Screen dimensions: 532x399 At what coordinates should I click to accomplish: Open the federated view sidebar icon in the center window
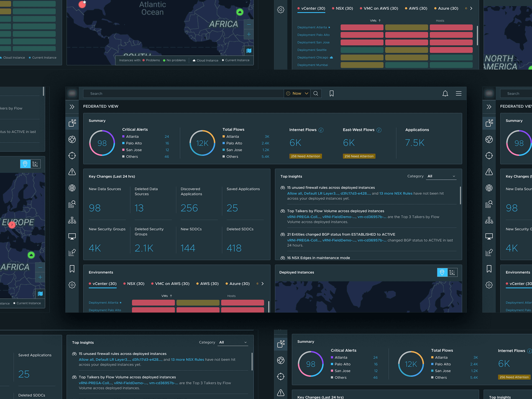pyautogui.click(x=72, y=123)
